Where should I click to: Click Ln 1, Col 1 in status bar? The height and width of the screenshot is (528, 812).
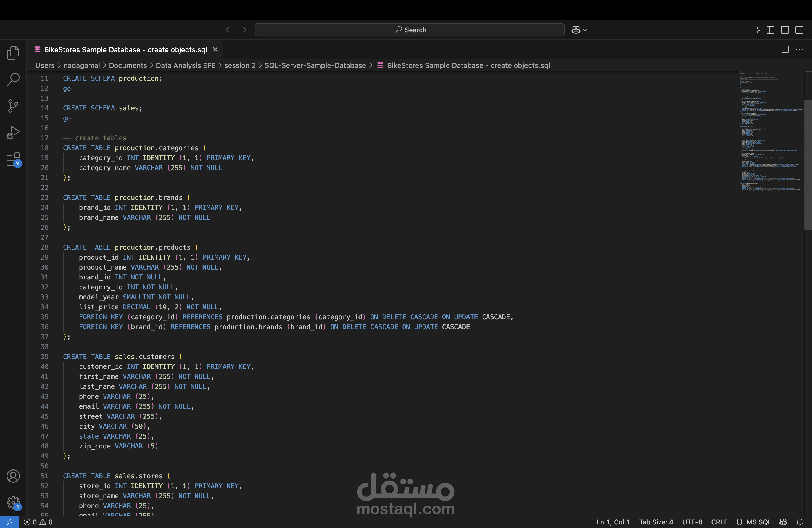point(613,522)
